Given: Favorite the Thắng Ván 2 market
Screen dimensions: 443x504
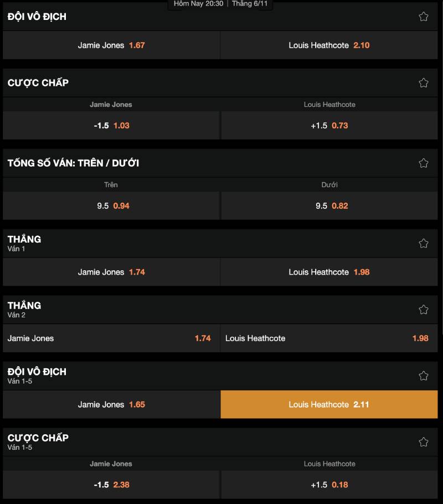Looking at the screenshot, I should point(424,310).
